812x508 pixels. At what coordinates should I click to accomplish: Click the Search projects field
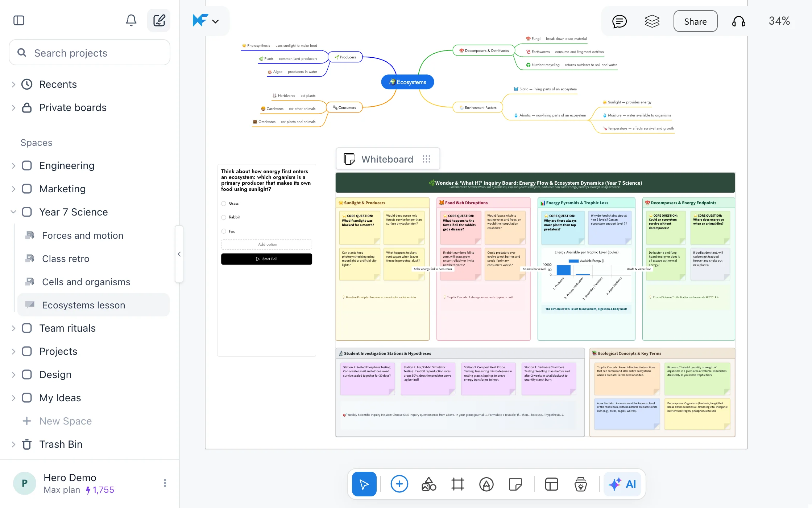coord(90,53)
